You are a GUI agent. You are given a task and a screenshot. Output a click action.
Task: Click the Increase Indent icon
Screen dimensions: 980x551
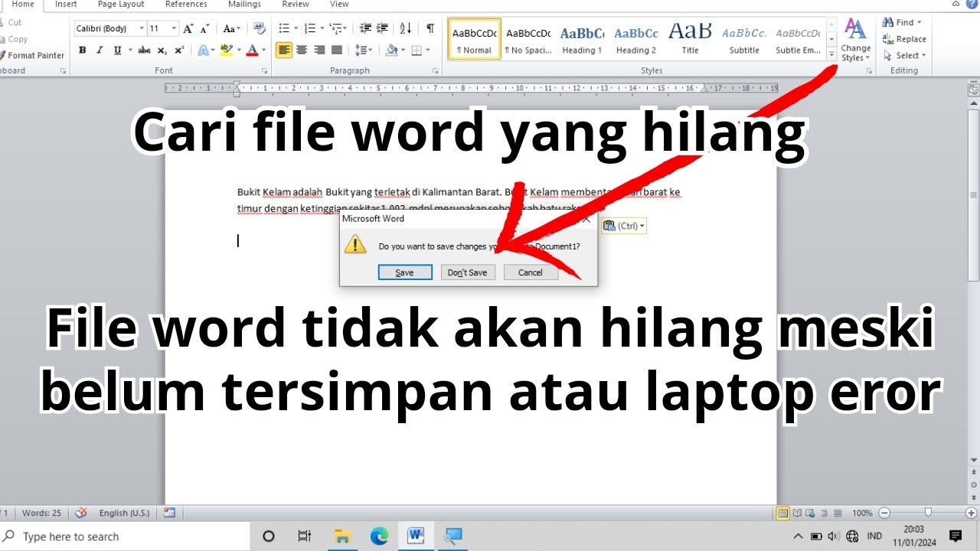click(383, 28)
